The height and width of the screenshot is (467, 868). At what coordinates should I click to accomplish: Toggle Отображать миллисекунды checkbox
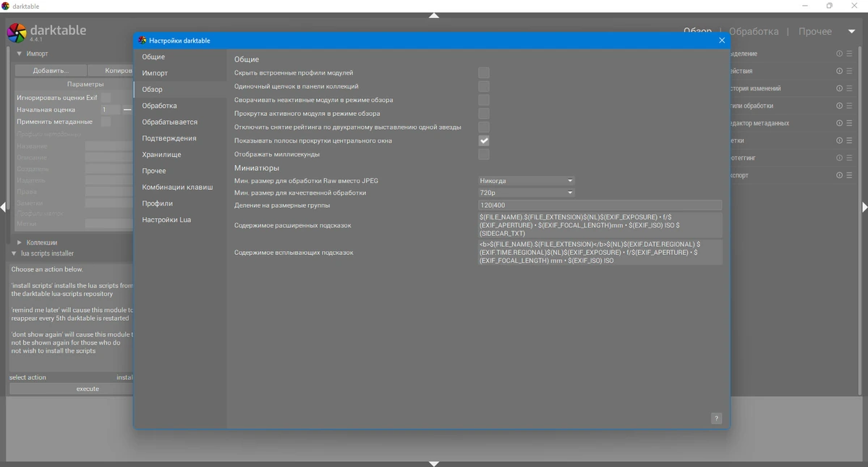(484, 154)
